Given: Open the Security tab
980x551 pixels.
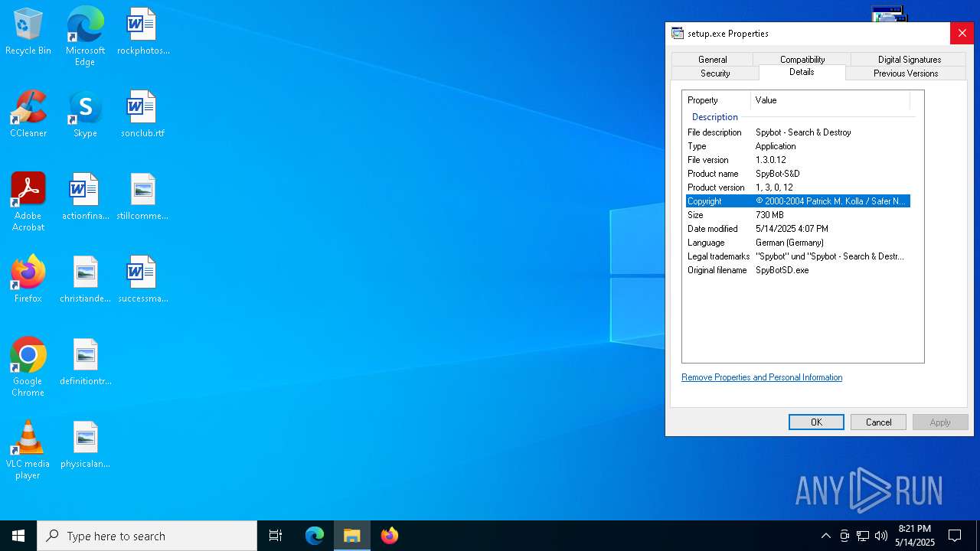Looking at the screenshot, I should [715, 73].
